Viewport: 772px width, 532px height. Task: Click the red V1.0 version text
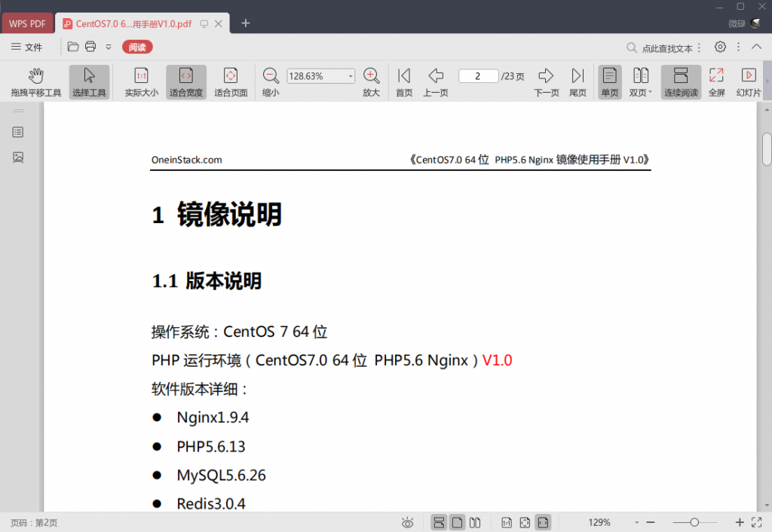(497, 360)
